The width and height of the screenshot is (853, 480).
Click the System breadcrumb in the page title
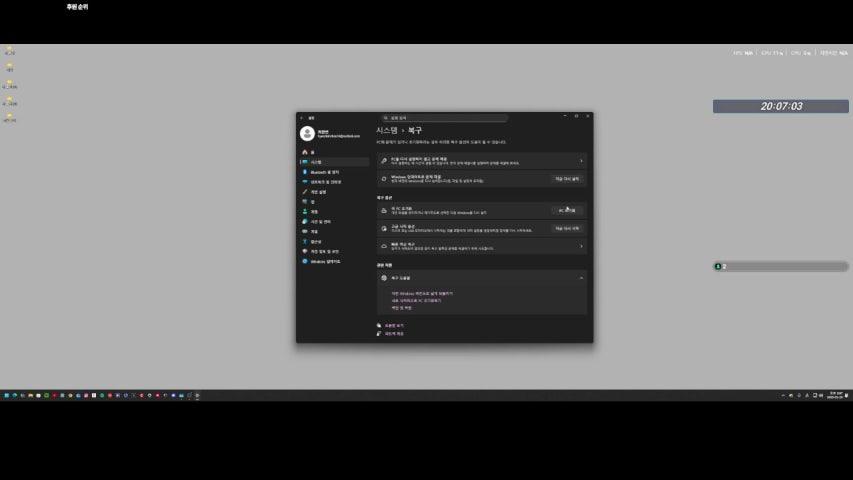[x=387, y=131]
